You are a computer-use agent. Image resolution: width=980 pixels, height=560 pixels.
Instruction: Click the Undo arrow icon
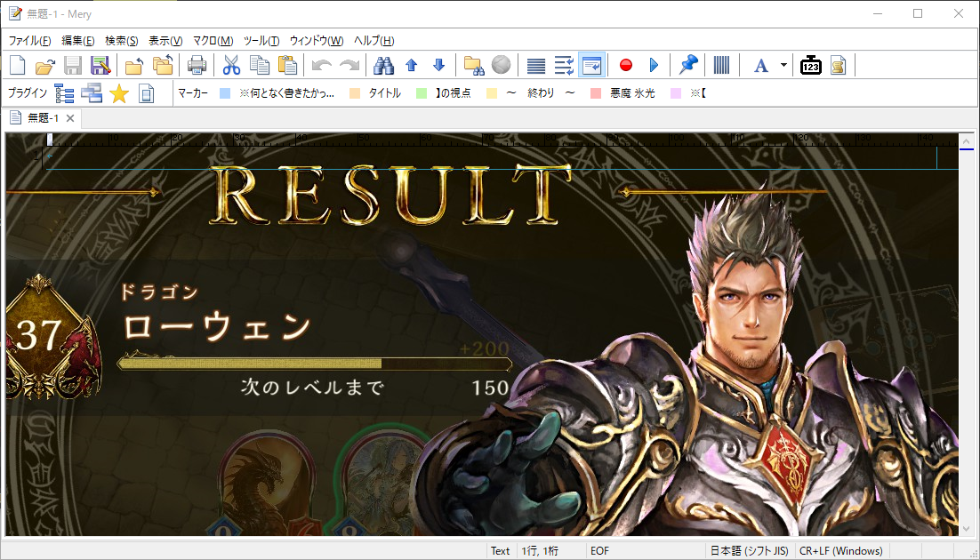(x=321, y=65)
